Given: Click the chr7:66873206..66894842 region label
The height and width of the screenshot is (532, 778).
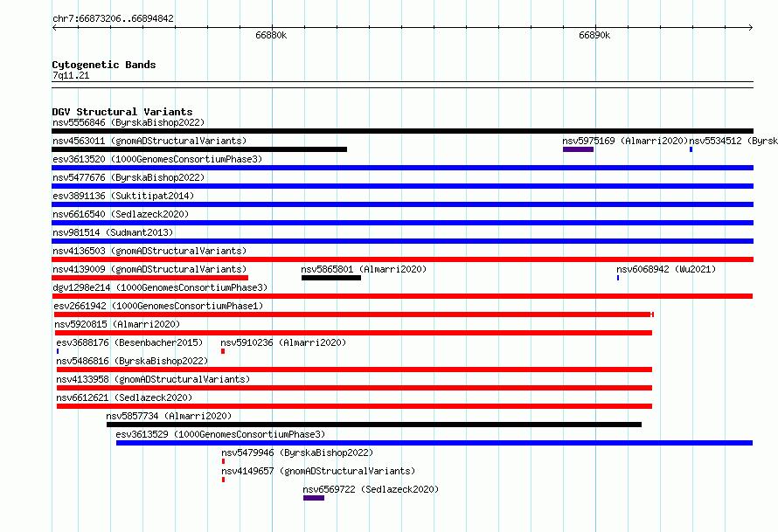Looking at the screenshot, I should pos(113,18).
